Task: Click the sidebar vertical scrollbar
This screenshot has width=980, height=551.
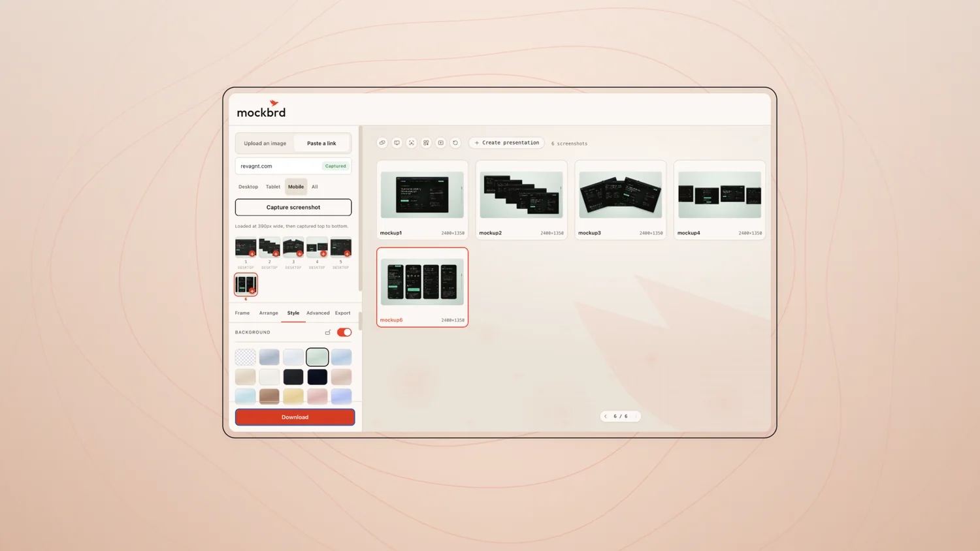Action: click(360, 209)
